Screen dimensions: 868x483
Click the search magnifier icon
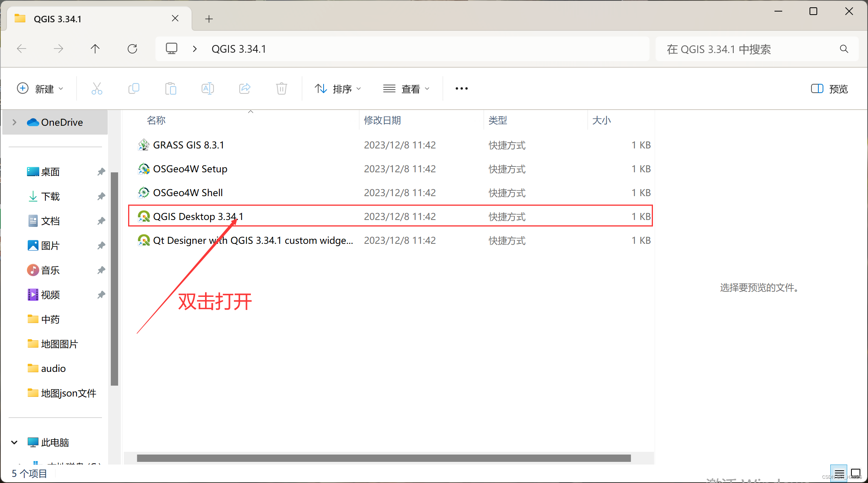pyautogui.click(x=844, y=49)
